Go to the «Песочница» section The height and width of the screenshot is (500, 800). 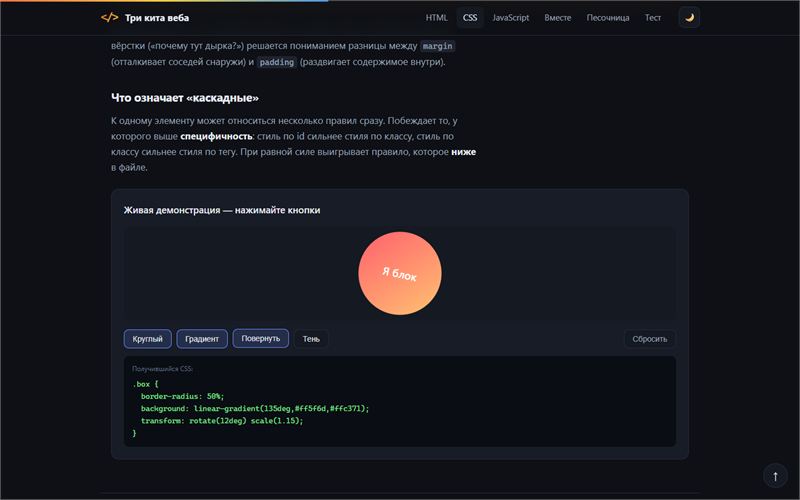tap(607, 17)
